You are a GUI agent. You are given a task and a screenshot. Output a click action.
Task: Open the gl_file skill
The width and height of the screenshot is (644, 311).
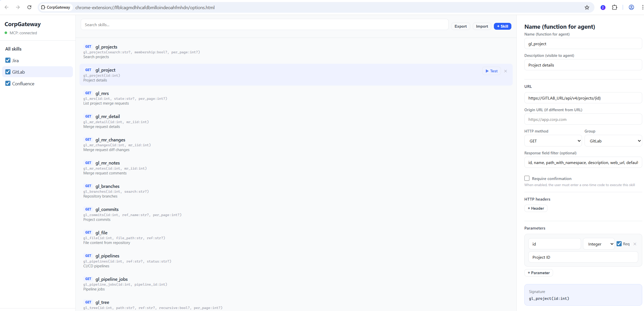pos(296,238)
